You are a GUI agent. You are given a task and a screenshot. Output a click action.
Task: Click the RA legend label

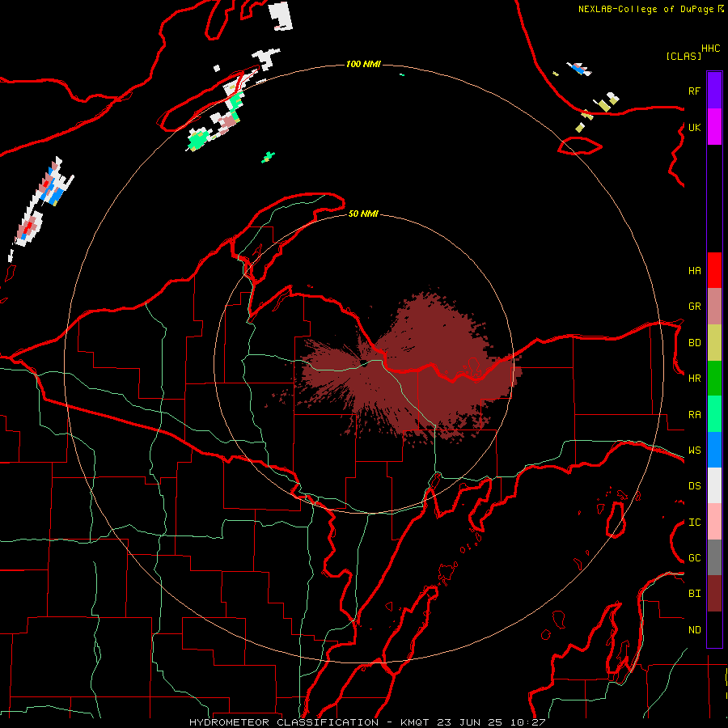[694, 415]
